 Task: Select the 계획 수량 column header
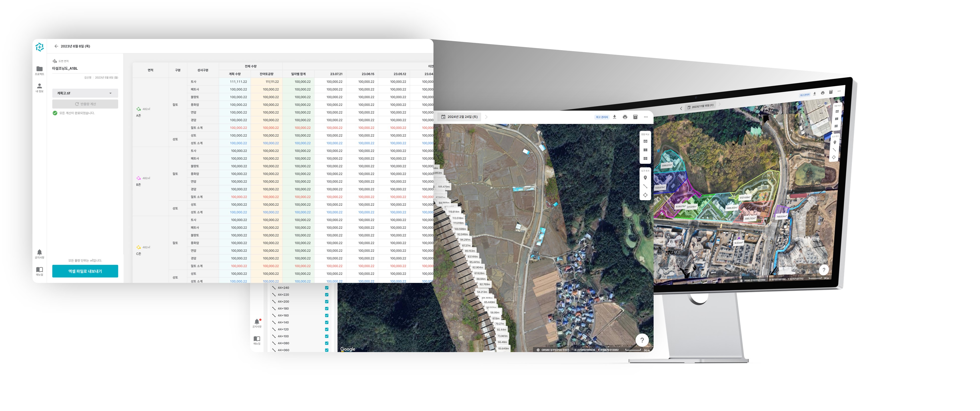235,74
